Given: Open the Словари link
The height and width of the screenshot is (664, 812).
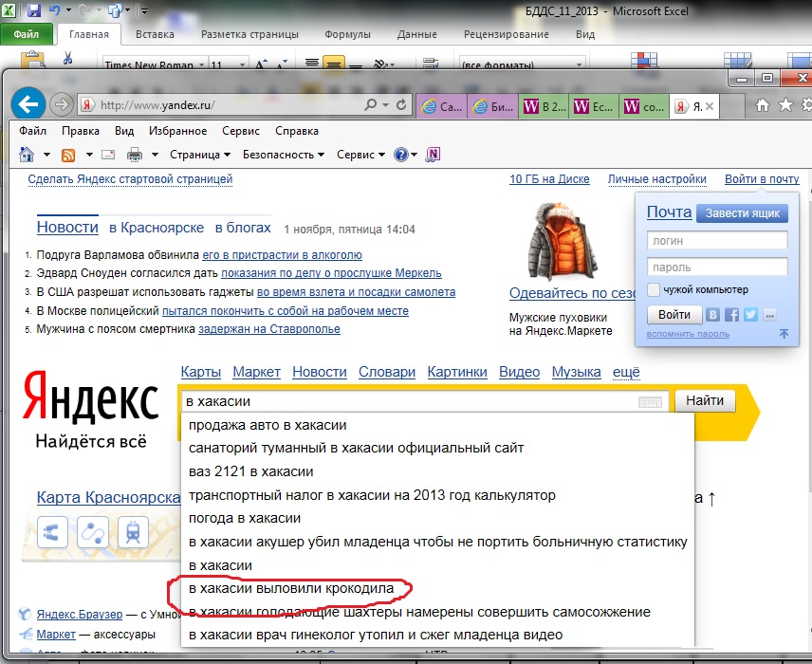Looking at the screenshot, I should (x=387, y=372).
